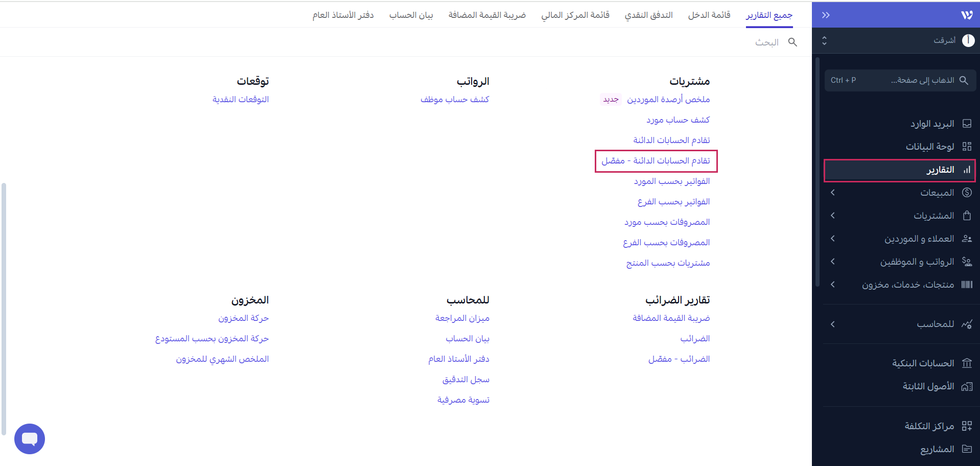Open بيان الحساب report link
This screenshot has height=466, width=980.
tap(467, 339)
